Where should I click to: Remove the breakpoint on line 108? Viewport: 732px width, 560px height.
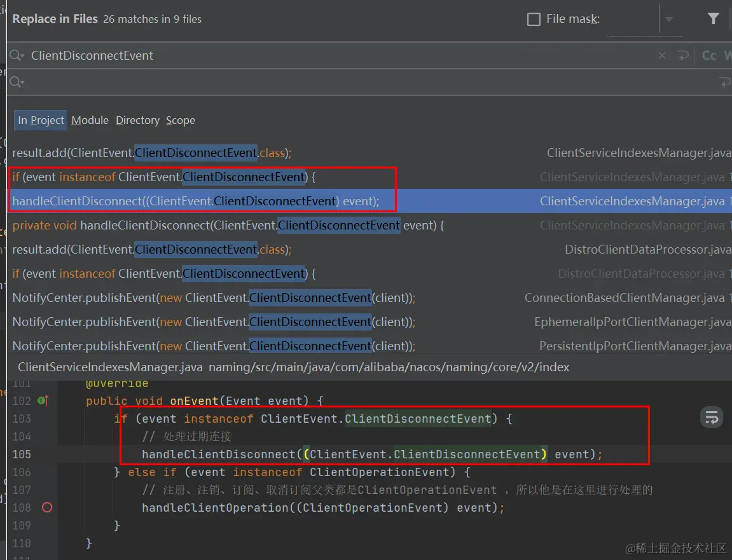point(46,507)
